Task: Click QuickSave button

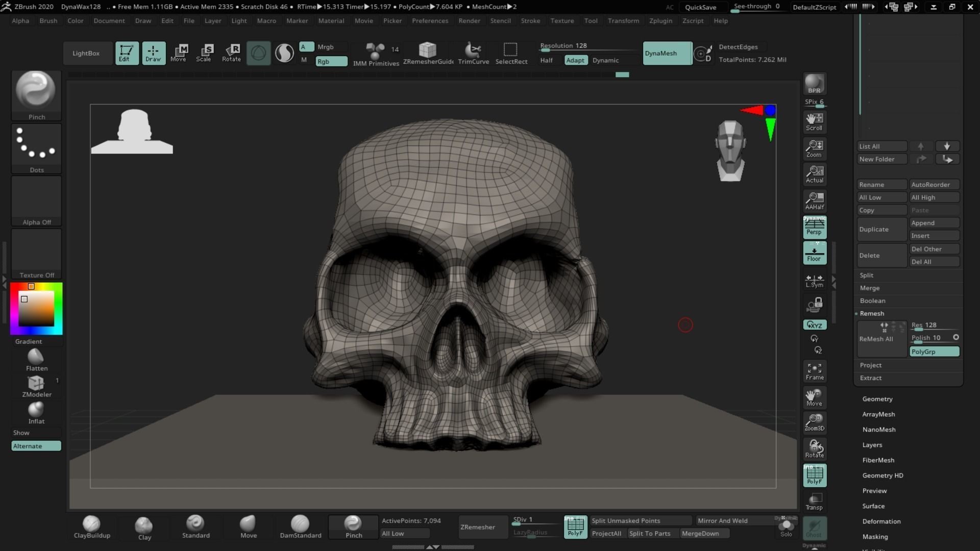Action: (x=700, y=7)
